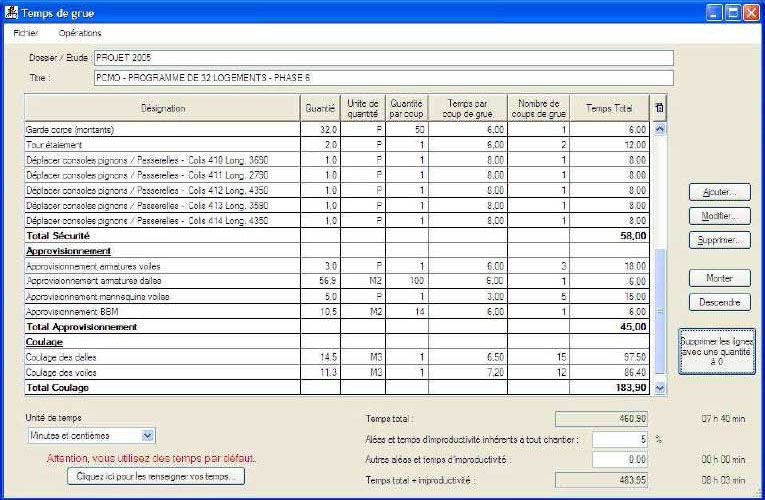
Task: Click the 07 h 40 min time label
Action: pos(723,419)
